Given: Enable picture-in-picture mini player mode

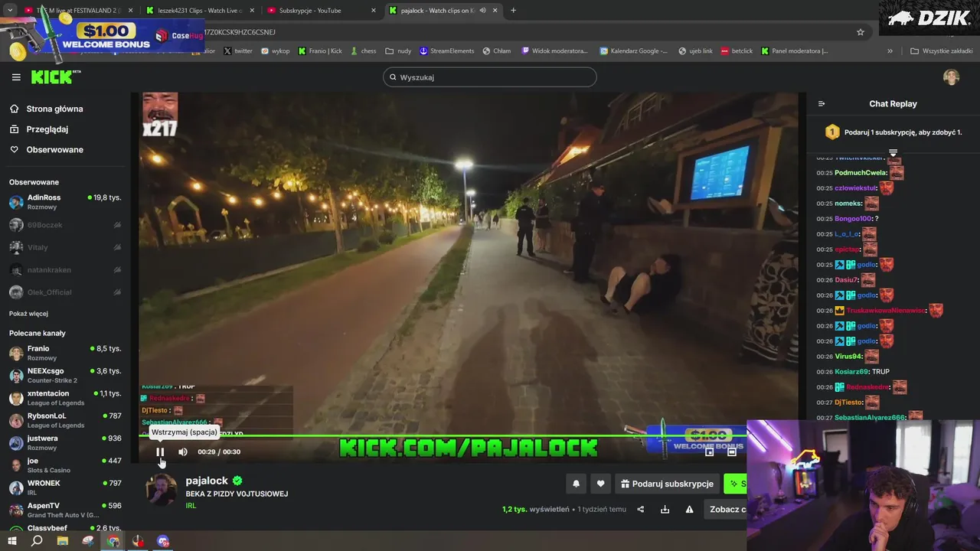Looking at the screenshot, I should (710, 452).
